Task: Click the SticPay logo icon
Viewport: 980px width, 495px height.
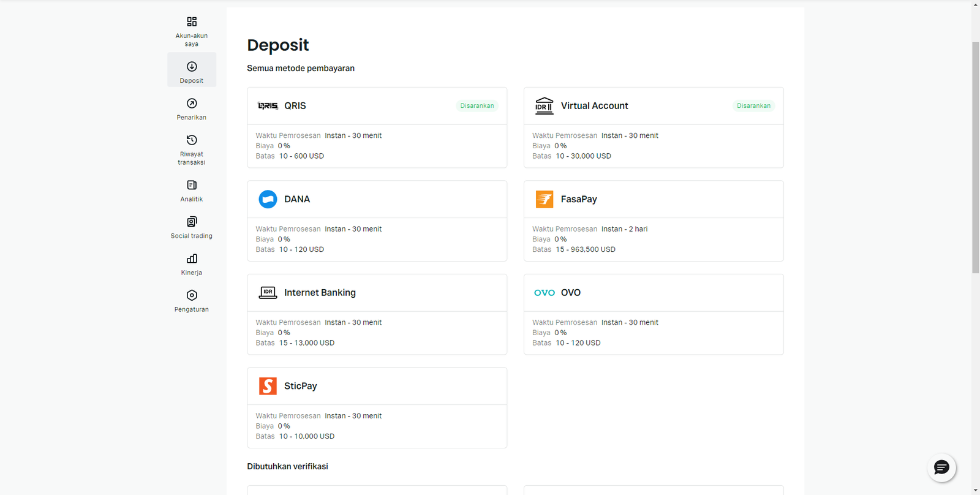Action: point(268,386)
